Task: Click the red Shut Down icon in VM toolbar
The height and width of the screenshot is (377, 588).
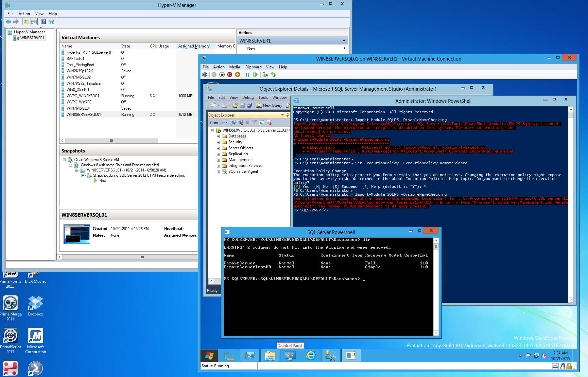Action: pyautogui.click(x=230, y=75)
